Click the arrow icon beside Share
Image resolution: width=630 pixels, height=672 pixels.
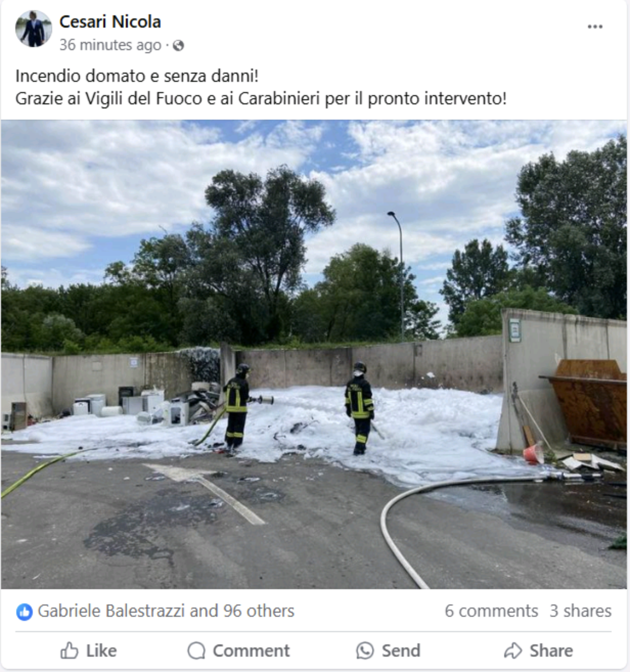tap(512, 651)
